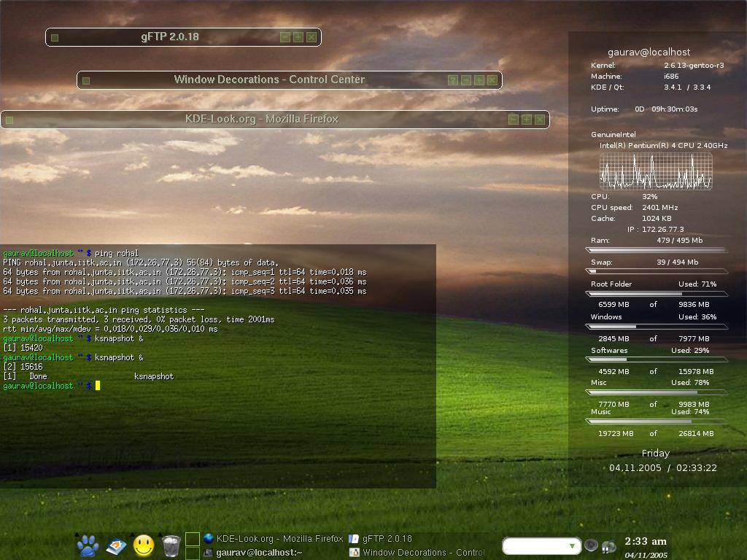This screenshot has width=747, height=560.
Task: Click the Friday date text in the widget
Action: (x=656, y=454)
